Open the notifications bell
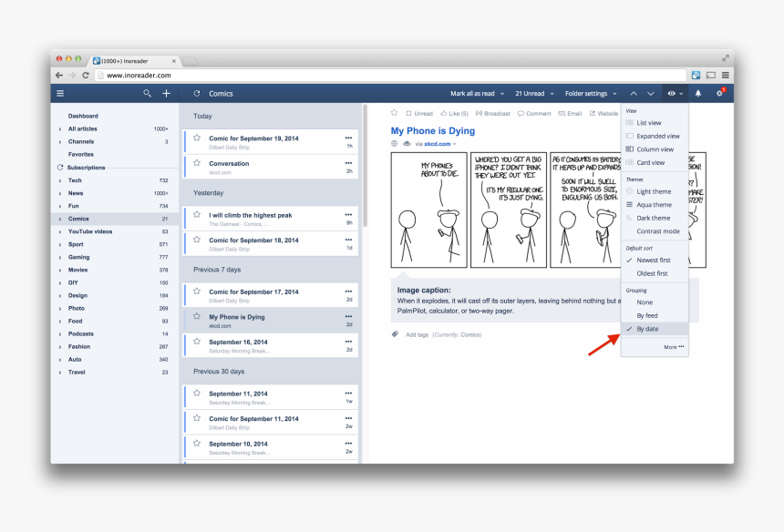Image resolution: width=784 pixels, height=532 pixels. [x=698, y=94]
